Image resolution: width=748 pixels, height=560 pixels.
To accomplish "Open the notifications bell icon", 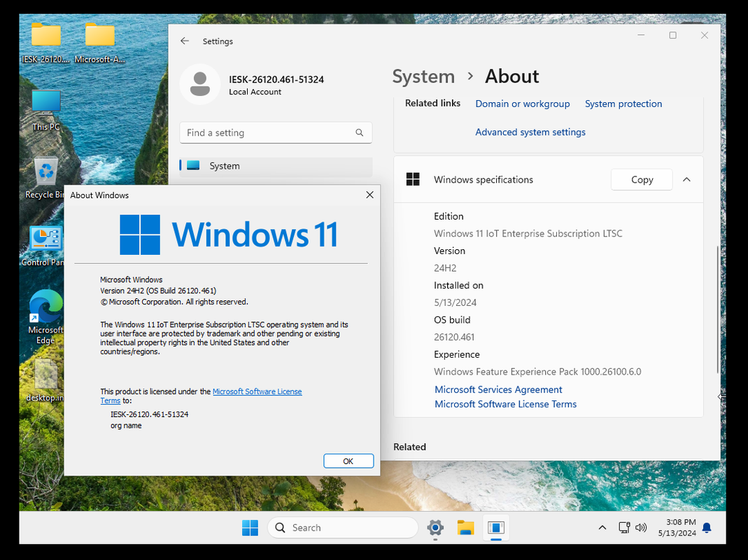I will (x=707, y=528).
